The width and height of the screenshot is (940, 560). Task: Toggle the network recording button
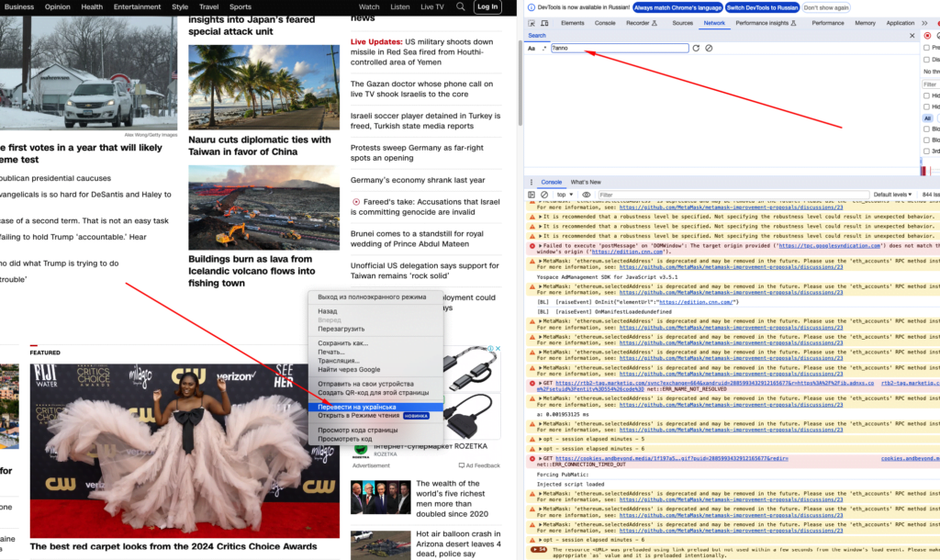(926, 35)
